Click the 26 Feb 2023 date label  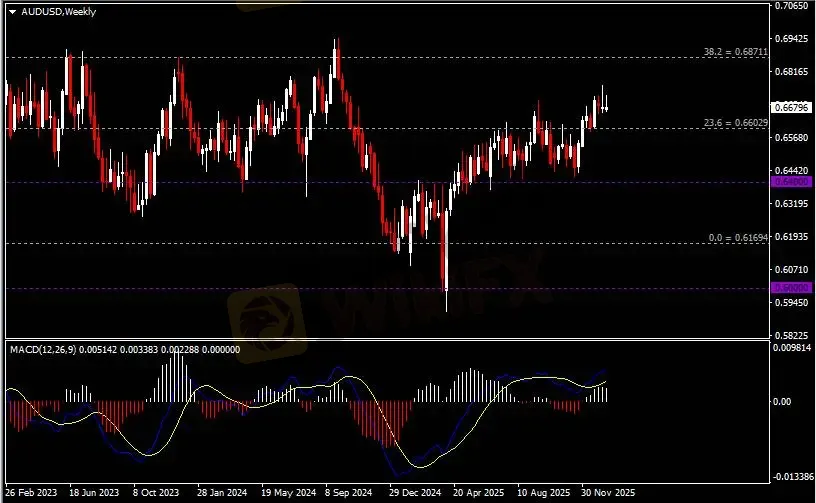[31, 493]
